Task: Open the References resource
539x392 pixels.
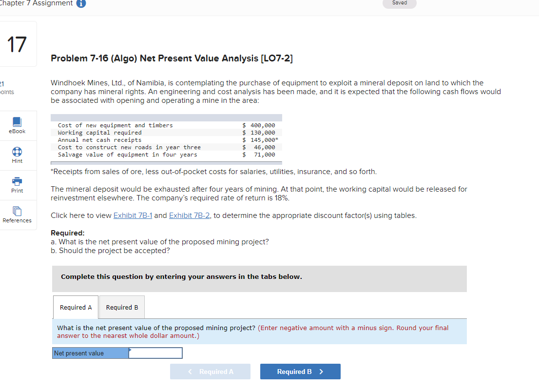Action: tap(18, 215)
